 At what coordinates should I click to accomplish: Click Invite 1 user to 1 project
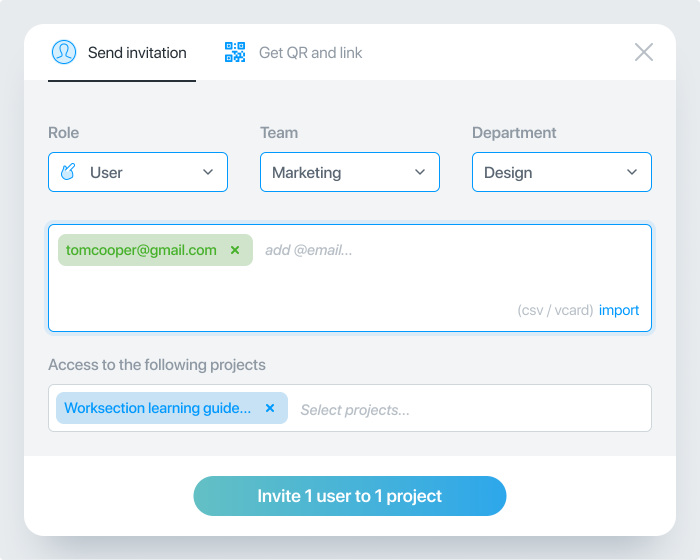(350, 496)
